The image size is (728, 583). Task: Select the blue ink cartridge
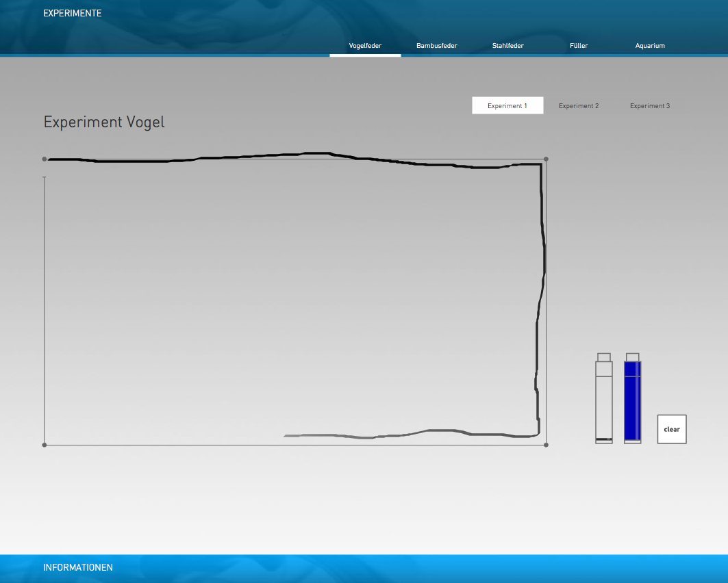(632, 404)
